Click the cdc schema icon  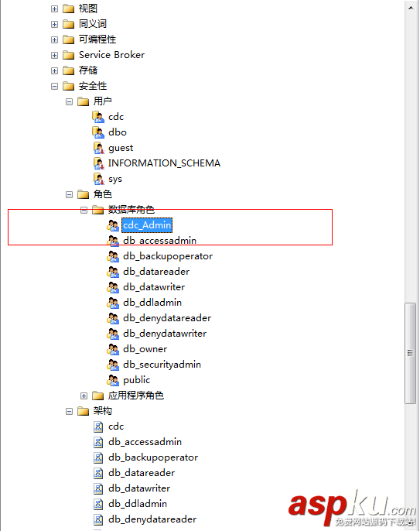tap(98, 427)
